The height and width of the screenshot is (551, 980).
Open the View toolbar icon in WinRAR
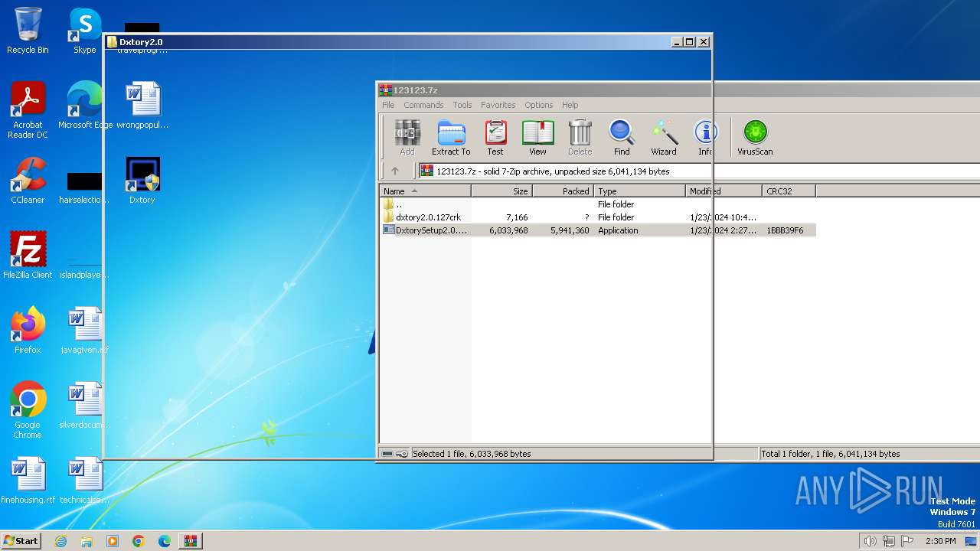click(537, 138)
